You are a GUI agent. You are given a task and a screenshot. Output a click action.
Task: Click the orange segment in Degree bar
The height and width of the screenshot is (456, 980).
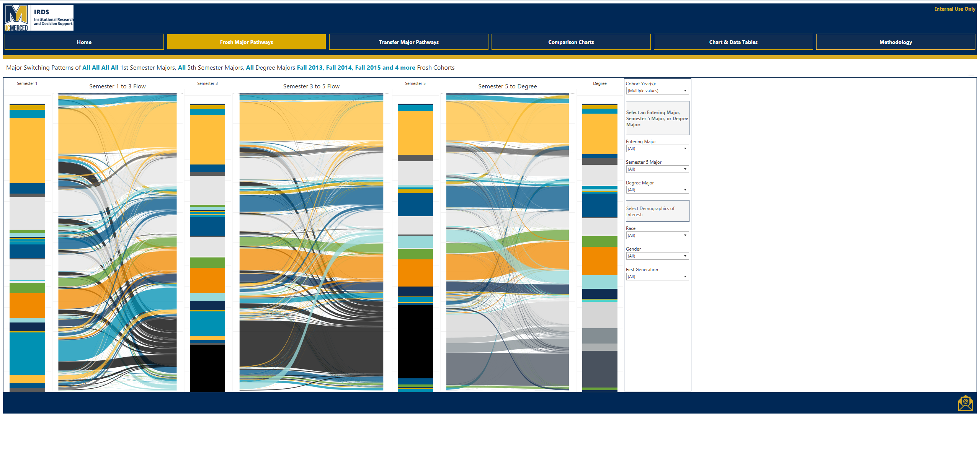[x=599, y=261]
